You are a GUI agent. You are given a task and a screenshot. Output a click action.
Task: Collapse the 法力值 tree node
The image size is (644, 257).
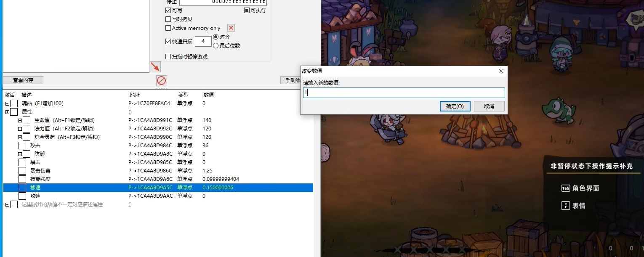[20, 129]
